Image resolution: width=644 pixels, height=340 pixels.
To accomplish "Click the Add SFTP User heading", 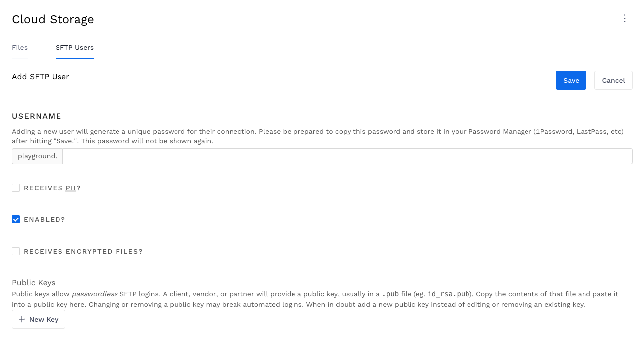I will (41, 76).
